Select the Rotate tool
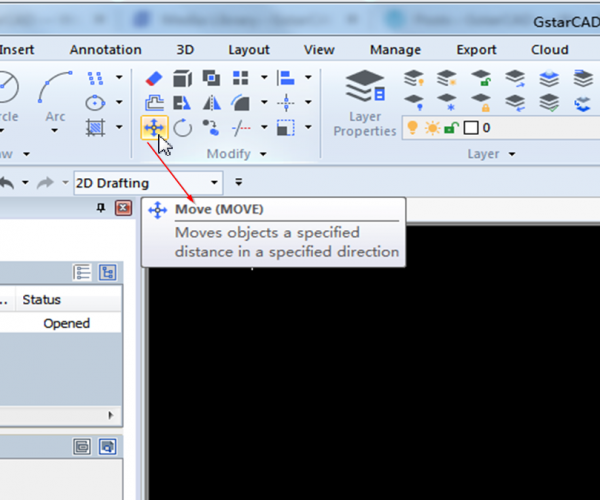This screenshot has height=500, width=600. [183, 127]
